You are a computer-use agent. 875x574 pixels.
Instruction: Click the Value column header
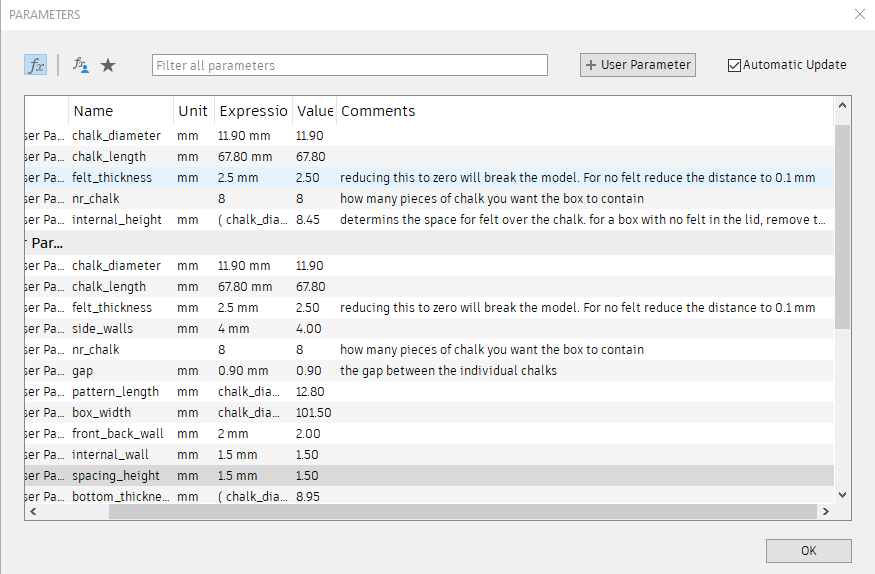click(315, 111)
